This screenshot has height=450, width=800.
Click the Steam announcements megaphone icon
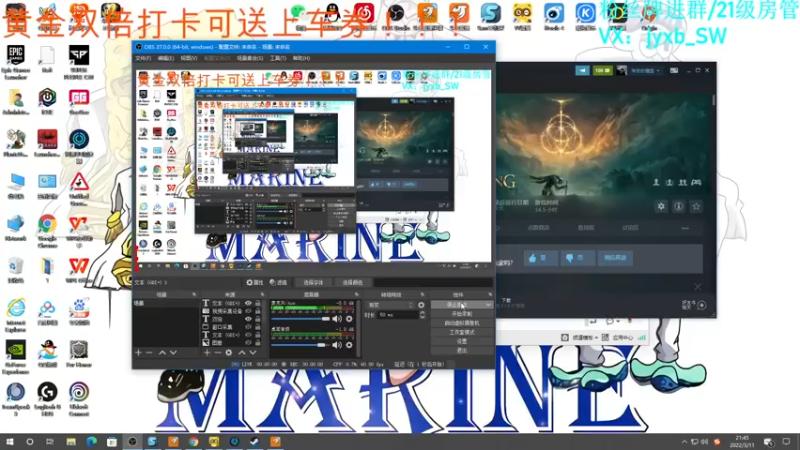pyautogui.click(x=582, y=70)
